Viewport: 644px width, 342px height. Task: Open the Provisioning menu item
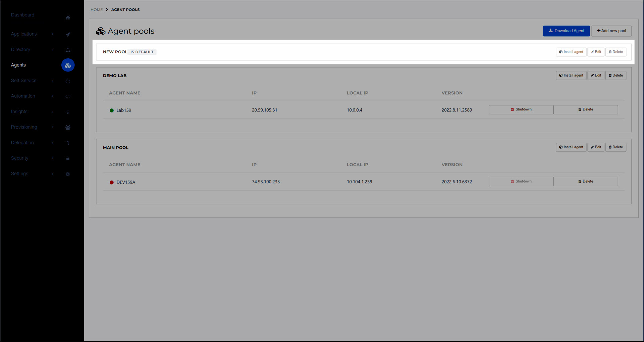tap(24, 127)
